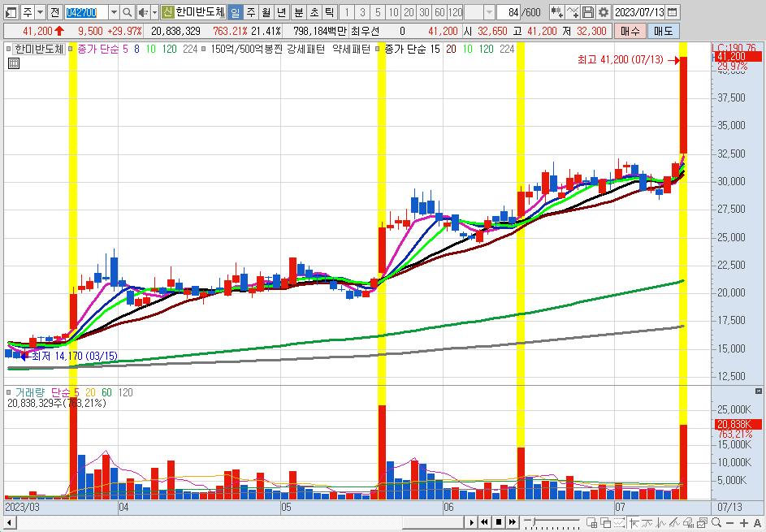Switch to 틱 tick chart tab
Viewport: 766px width, 532px height.
pos(329,12)
